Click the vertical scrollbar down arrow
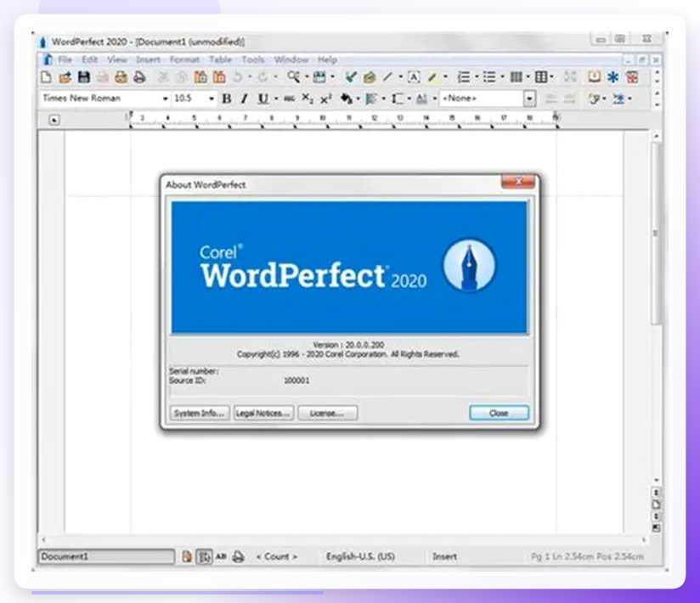The width and height of the screenshot is (700, 603). coord(656,480)
